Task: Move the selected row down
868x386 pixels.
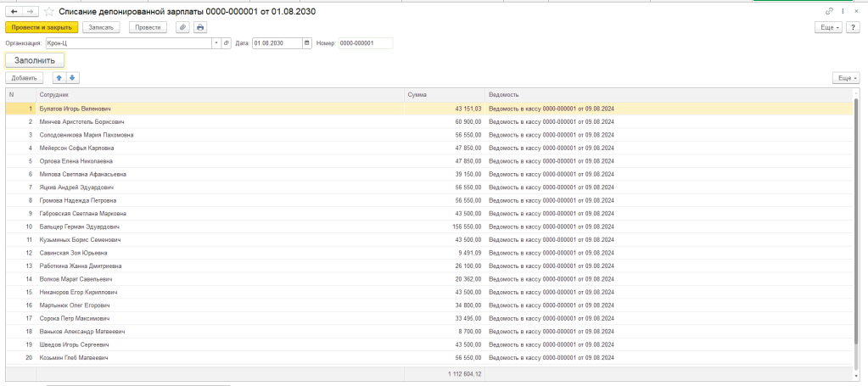Action: [x=73, y=78]
